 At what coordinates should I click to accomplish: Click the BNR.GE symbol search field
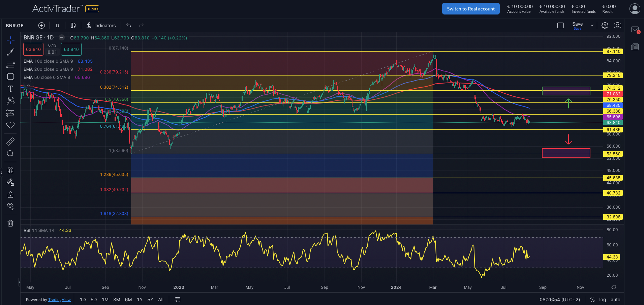click(x=15, y=26)
